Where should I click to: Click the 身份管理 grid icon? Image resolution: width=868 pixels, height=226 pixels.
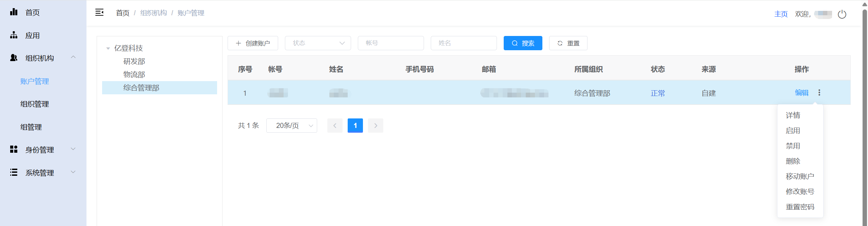pyautogui.click(x=14, y=149)
